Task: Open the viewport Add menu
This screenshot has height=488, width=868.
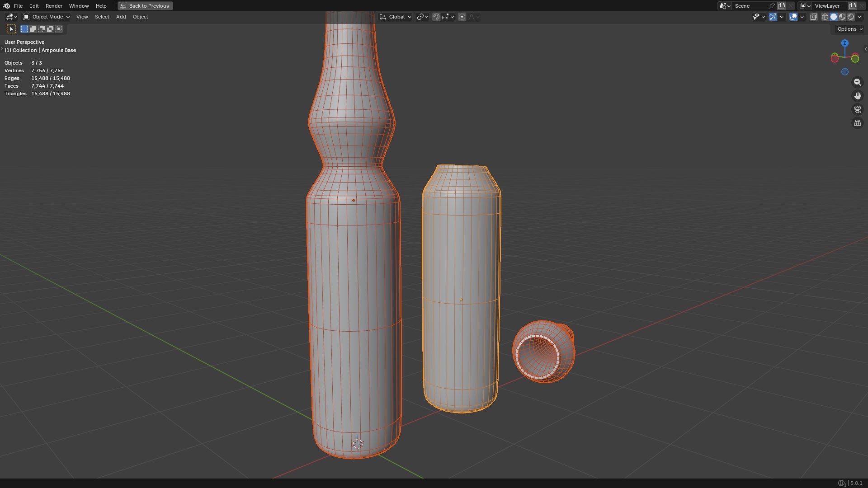Action: click(x=121, y=17)
